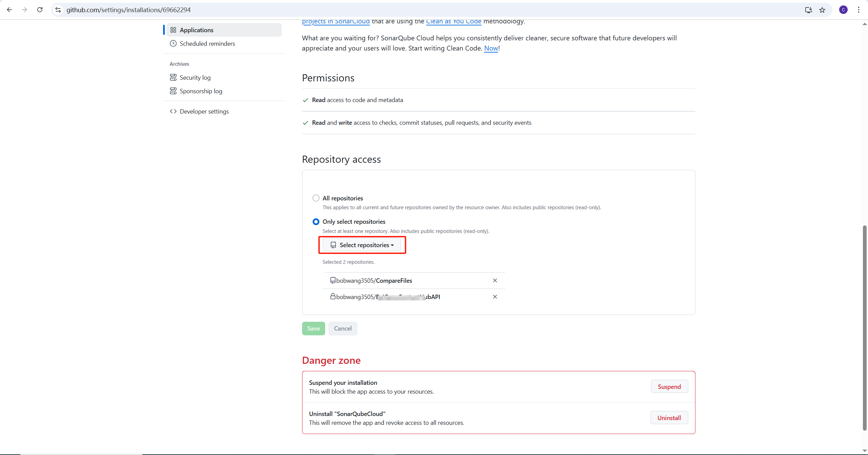Reload the page with refresh icon

pyautogui.click(x=40, y=10)
